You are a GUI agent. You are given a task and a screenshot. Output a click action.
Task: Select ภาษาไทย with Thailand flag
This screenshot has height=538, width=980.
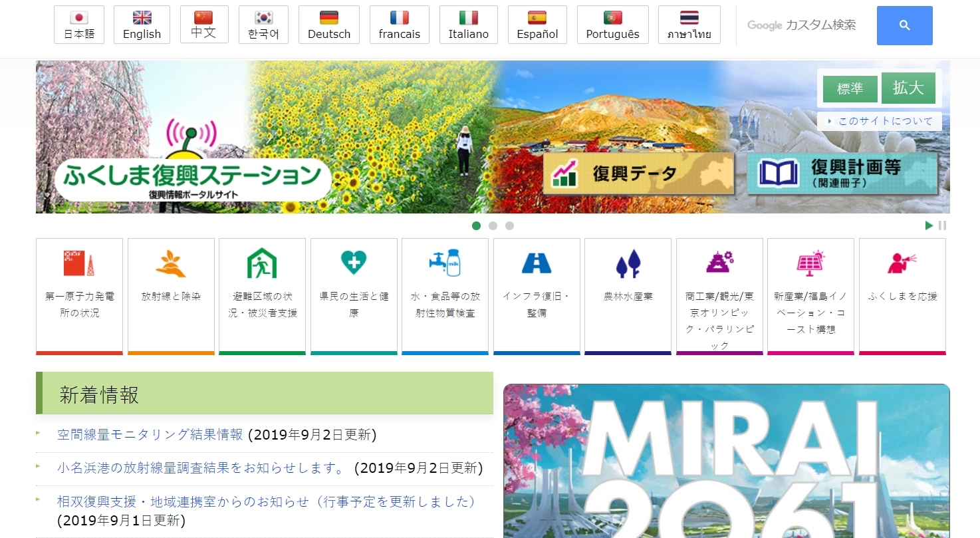point(689,25)
